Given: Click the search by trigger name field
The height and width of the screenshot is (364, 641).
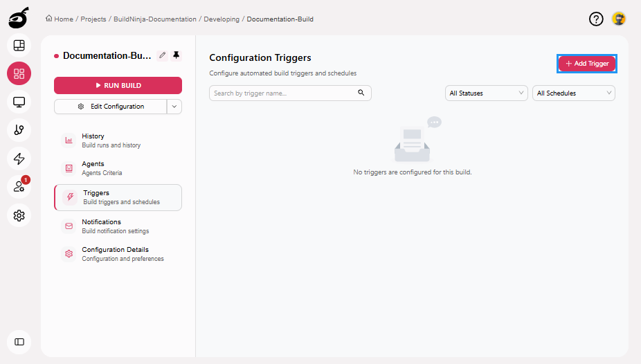Looking at the screenshot, I should 284,93.
